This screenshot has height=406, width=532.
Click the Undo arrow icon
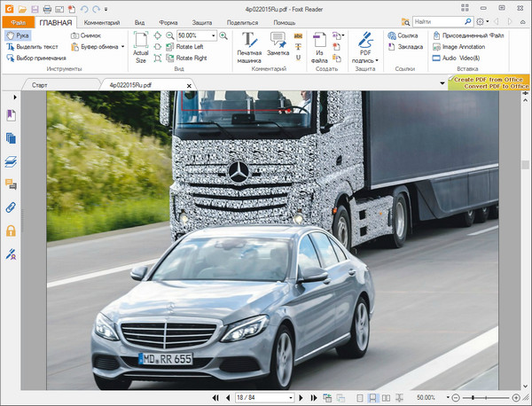click(x=84, y=9)
